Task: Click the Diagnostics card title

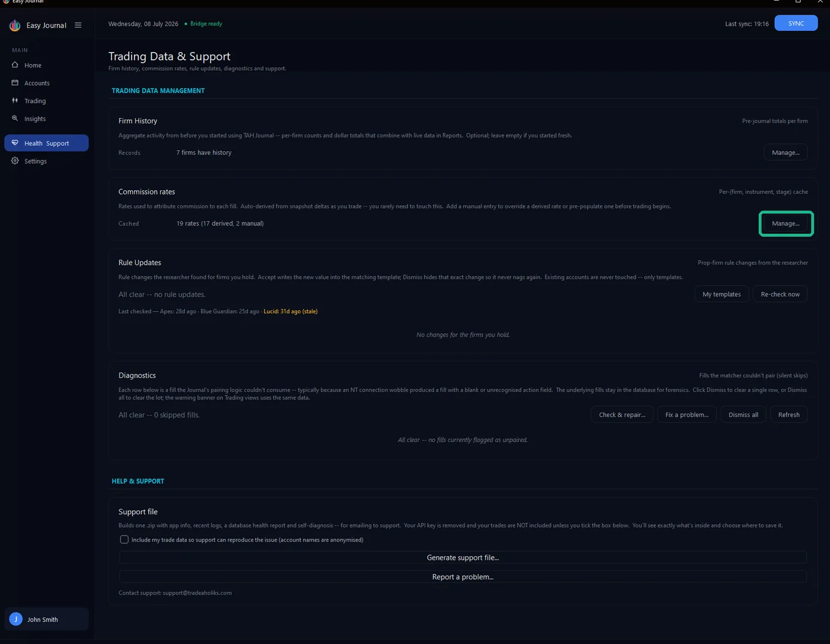Action: click(x=137, y=375)
